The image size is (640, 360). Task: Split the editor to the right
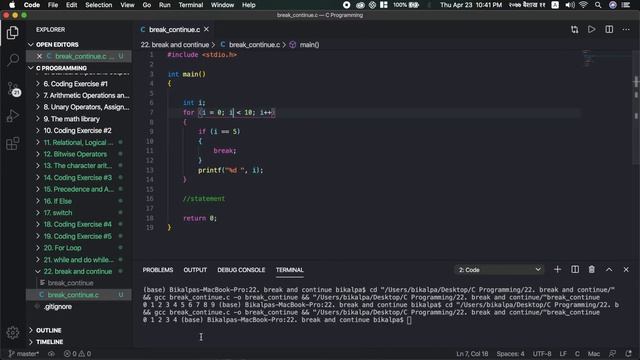click(x=609, y=29)
